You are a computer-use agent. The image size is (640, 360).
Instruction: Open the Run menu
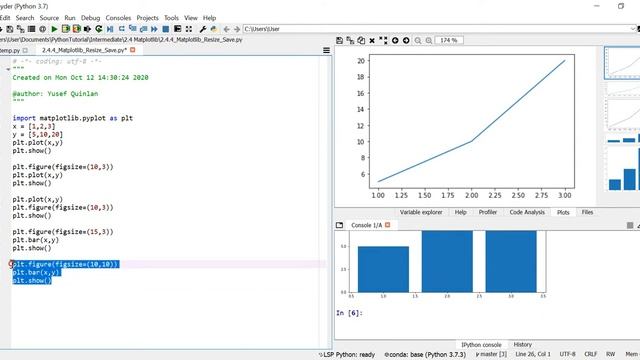tap(70, 18)
